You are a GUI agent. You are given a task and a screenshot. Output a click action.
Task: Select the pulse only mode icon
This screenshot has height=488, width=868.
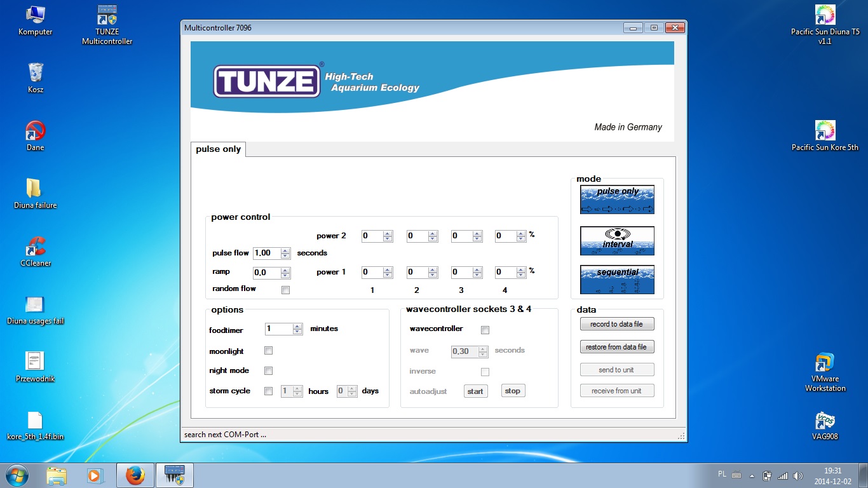pyautogui.click(x=617, y=200)
